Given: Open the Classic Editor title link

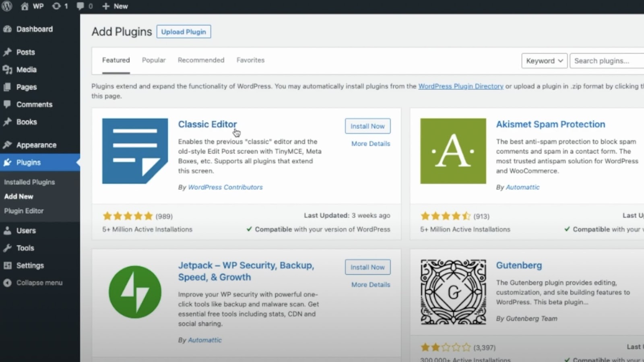Looking at the screenshot, I should click(x=207, y=124).
